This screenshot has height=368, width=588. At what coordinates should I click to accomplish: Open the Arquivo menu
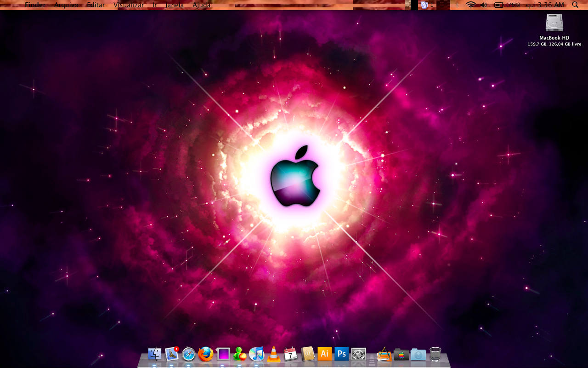pyautogui.click(x=66, y=5)
